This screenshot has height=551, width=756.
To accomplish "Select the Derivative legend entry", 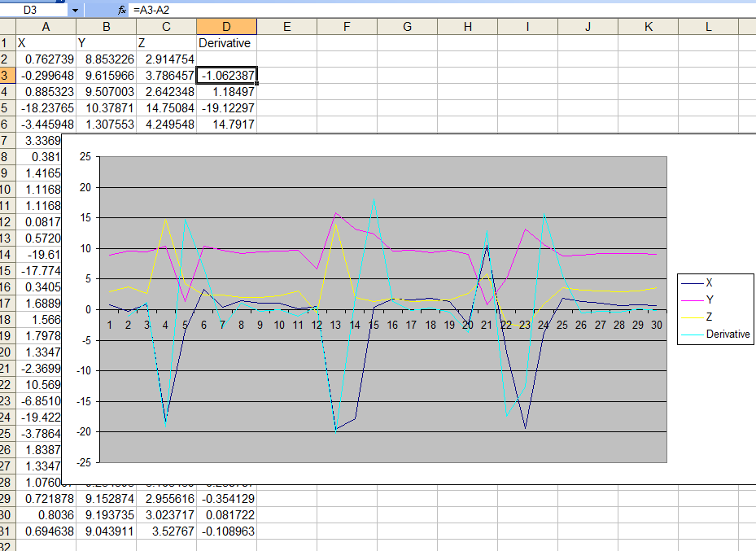I will 723,334.
